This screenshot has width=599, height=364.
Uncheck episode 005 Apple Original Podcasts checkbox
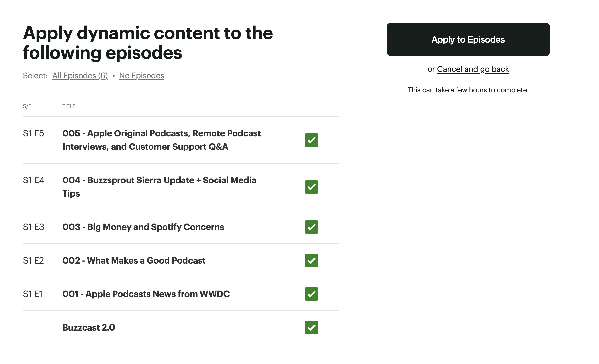[x=311, y=140]
